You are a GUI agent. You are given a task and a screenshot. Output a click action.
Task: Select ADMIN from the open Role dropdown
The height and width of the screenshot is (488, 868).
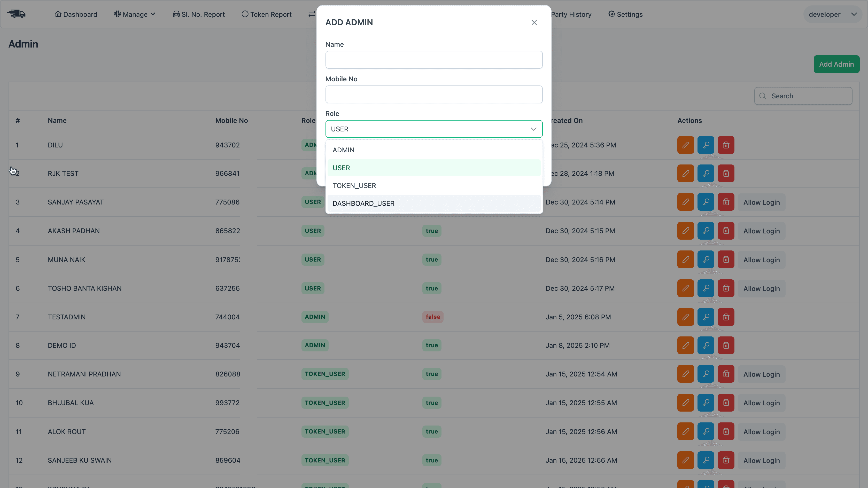tap(343, 150)
